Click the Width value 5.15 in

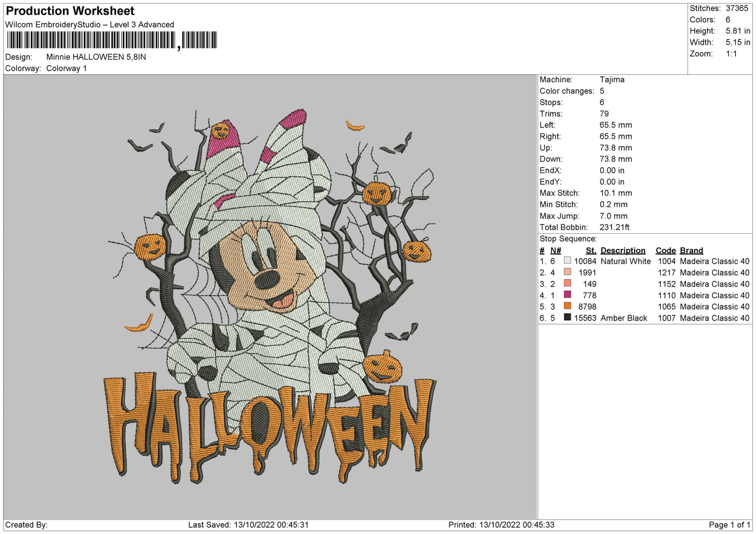click(x=738, y=42)
